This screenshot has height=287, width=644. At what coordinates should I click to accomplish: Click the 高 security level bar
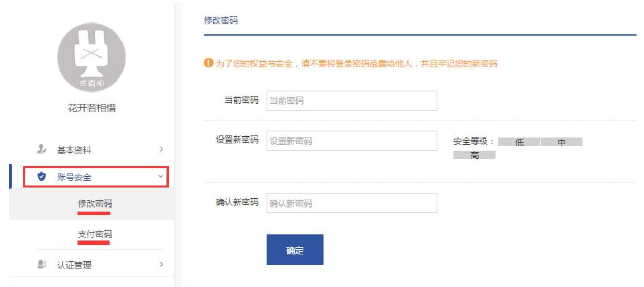tap(474, 155)
